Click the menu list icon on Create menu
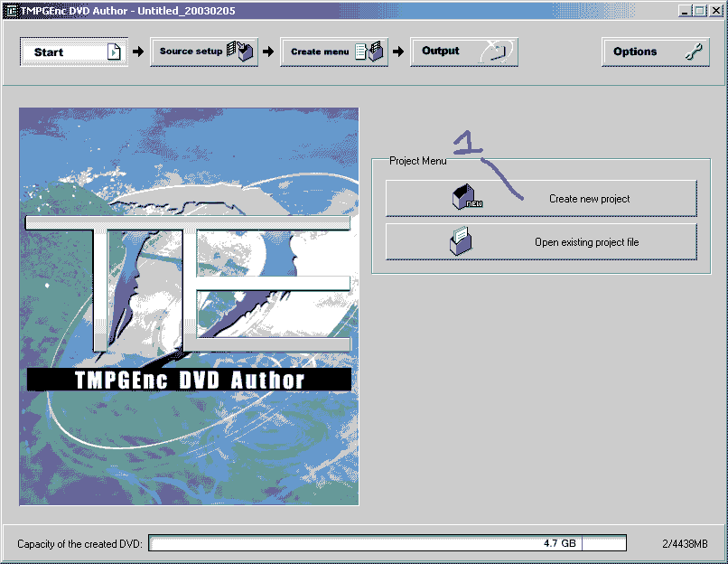 point(369,52)
